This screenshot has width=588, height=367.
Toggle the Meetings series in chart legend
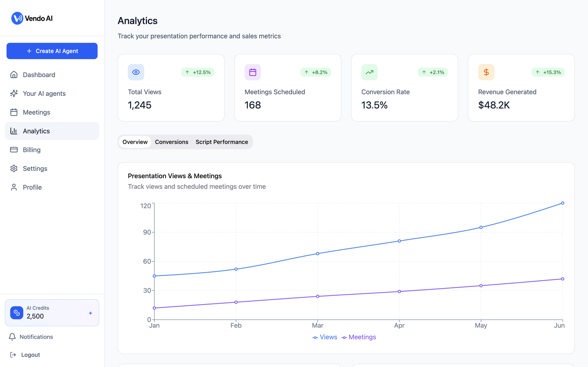coord(359,337)
